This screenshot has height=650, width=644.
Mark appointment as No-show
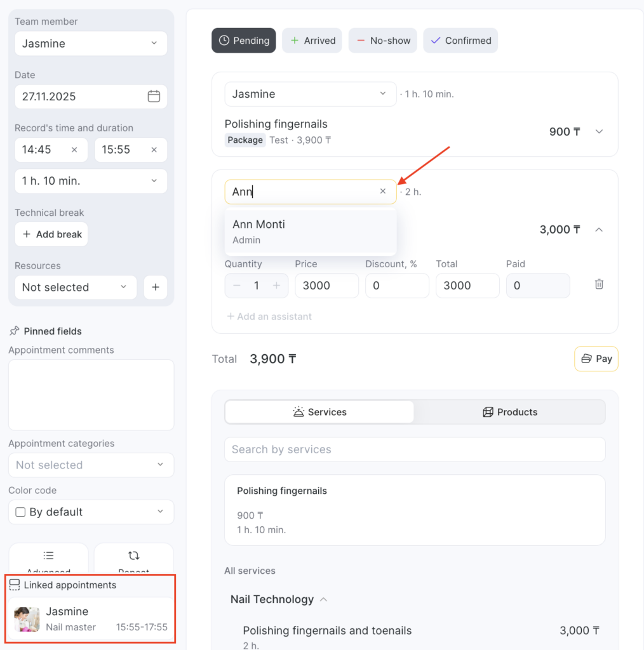383,41
